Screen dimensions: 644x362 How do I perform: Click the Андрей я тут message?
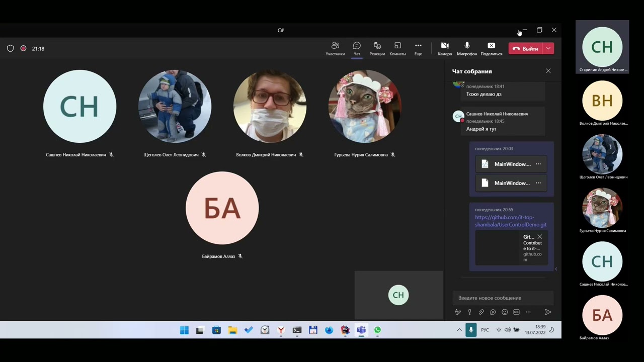(481, 129)
